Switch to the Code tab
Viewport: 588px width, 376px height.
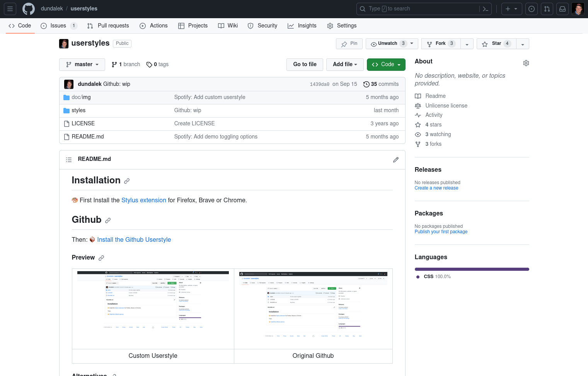click(20, 26)
